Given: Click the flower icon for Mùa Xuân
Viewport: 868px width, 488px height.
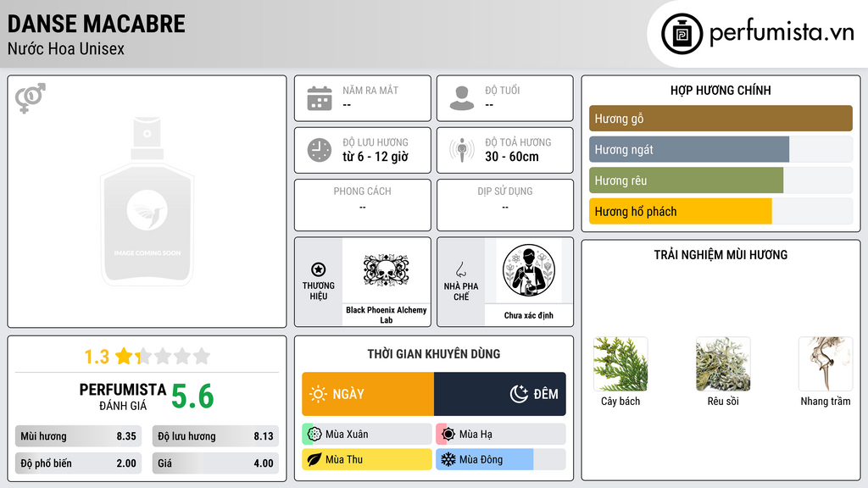Looking at the screenshot, I should click(314, 435).
